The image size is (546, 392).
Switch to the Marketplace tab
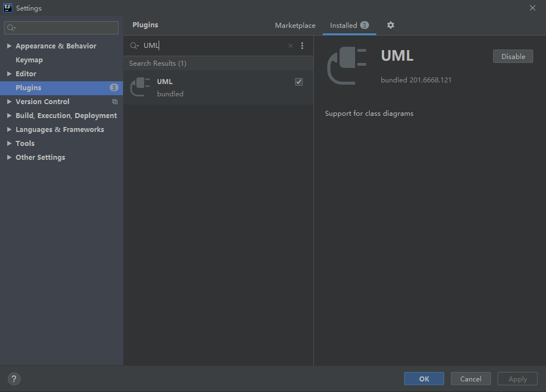(x=295, y=26)
